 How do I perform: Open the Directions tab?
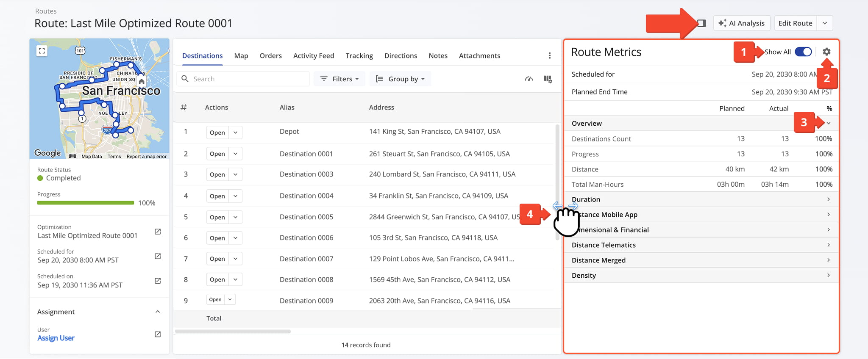[x=401, y=55]
